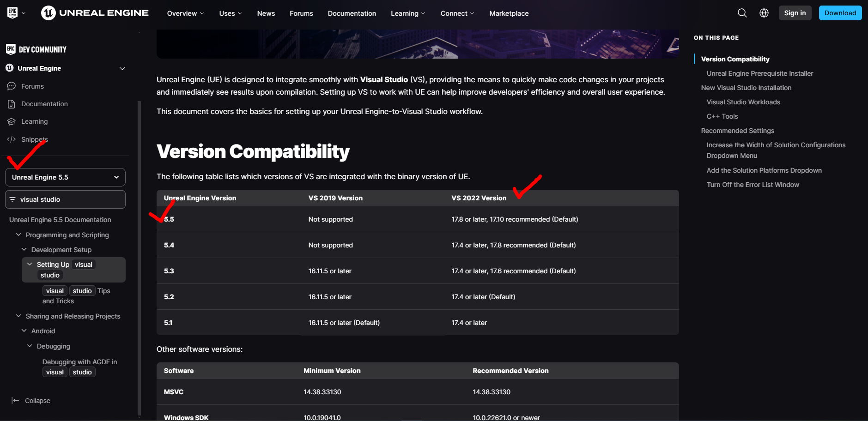Open Debugging with AGDE in Visual Studio
868x421 pixels.
[79, 367]
